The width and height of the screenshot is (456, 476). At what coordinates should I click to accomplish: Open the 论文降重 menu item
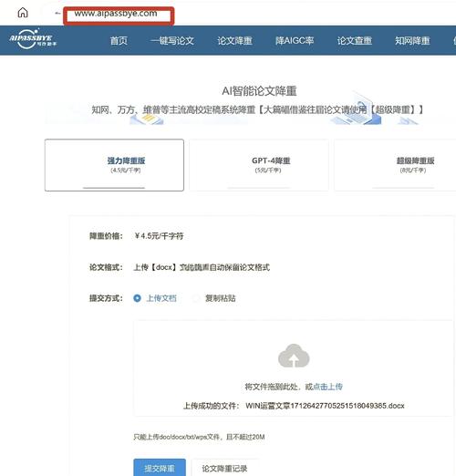pos(234,41)
